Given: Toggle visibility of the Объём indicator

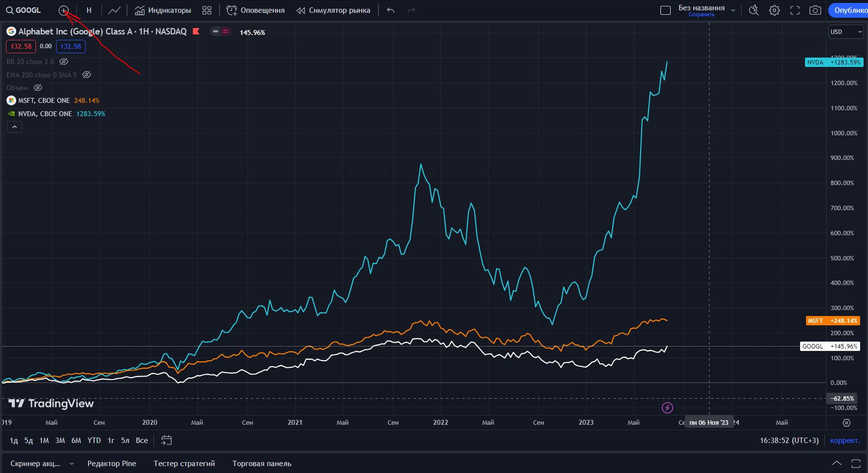Looking at the screenshot, I should pyautogui.click(x=38, y=88).
